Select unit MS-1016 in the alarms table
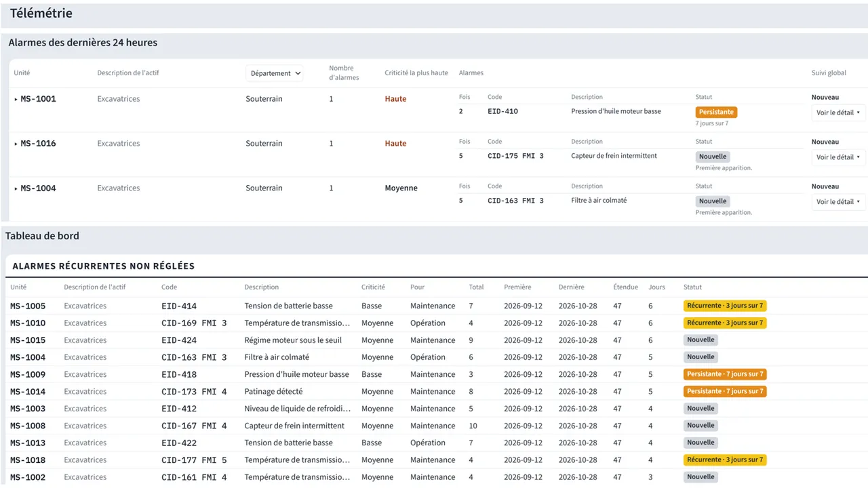Image resolution: width=868 pixels, height=488 pixels. [38, 144]
